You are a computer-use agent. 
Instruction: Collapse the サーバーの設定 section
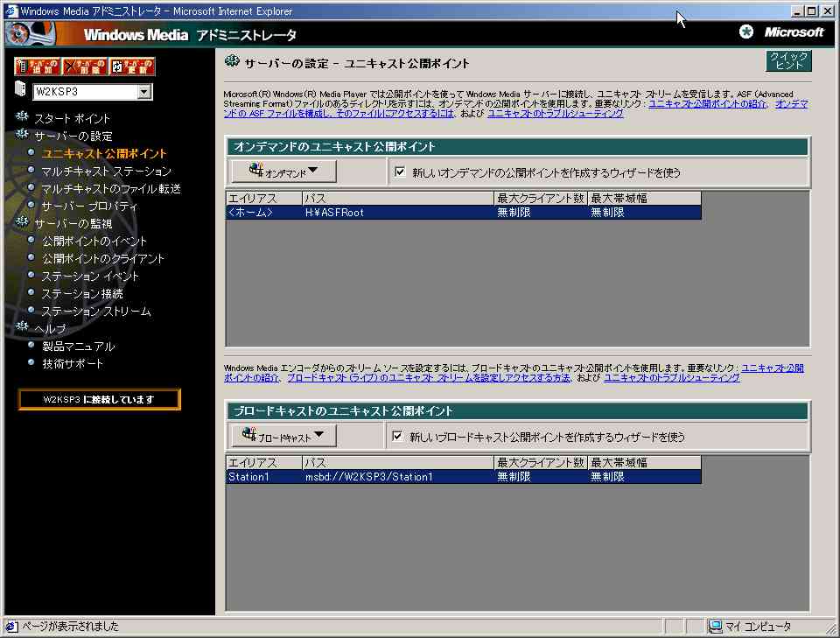73,136
